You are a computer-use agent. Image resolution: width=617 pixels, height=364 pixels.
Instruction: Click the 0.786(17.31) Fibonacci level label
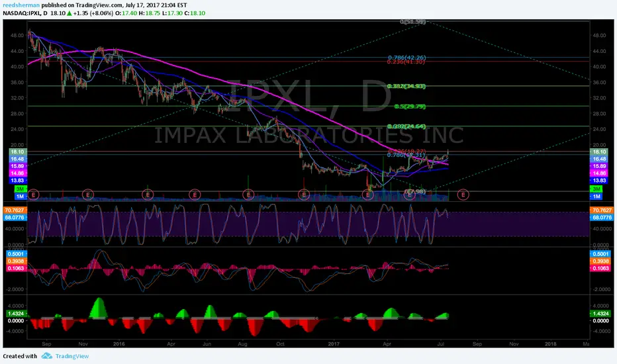pos(406,155)
